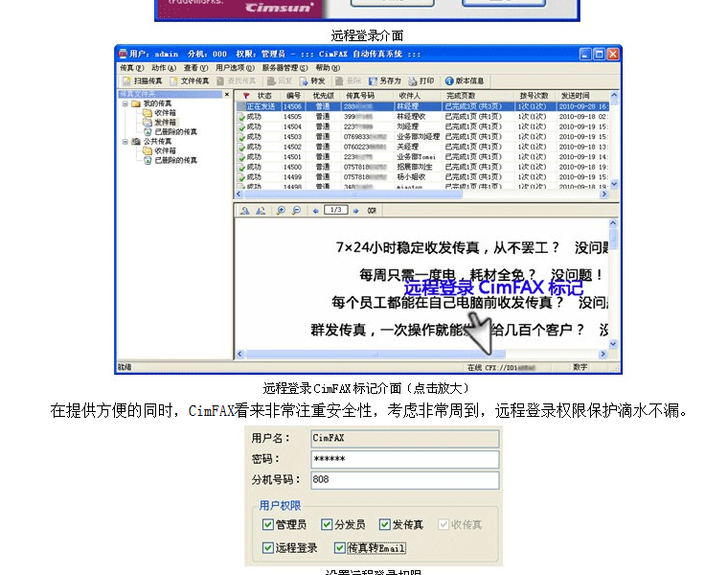
Task: Collapse the My Fax (我的传真) tree node
Action: [x=125, y=103]
